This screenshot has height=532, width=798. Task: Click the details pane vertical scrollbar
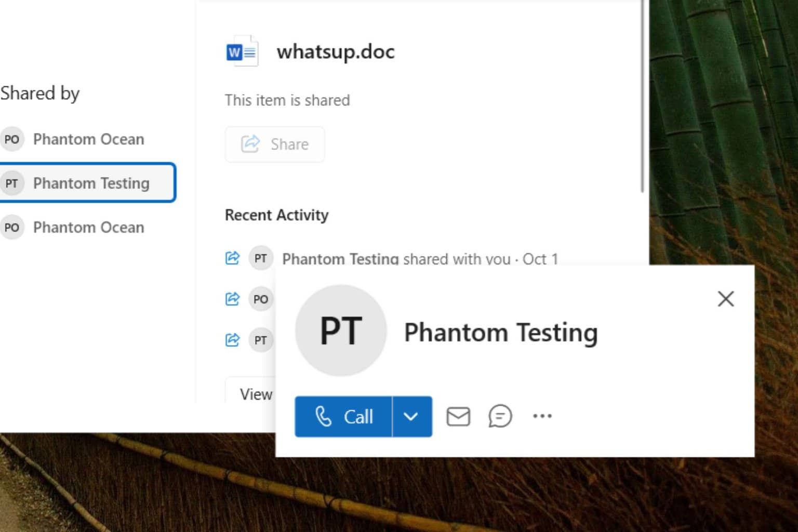(643, 96)
